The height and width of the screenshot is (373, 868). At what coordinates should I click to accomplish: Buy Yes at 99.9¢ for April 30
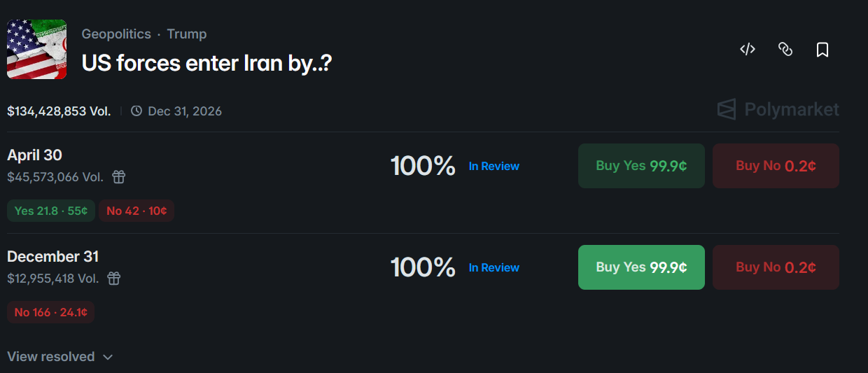click(641, 166)
